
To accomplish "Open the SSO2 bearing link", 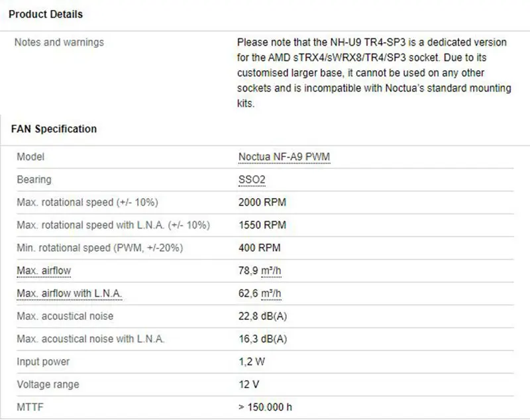I will click(x=251, y=180).
